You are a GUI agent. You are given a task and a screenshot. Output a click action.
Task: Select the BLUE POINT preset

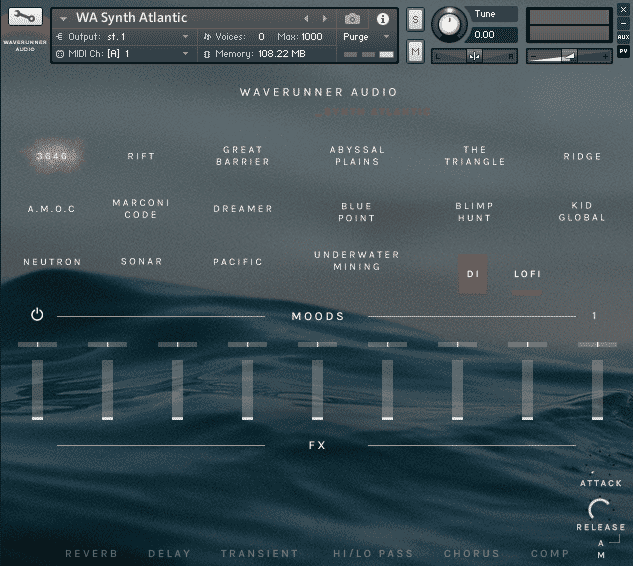356,212
